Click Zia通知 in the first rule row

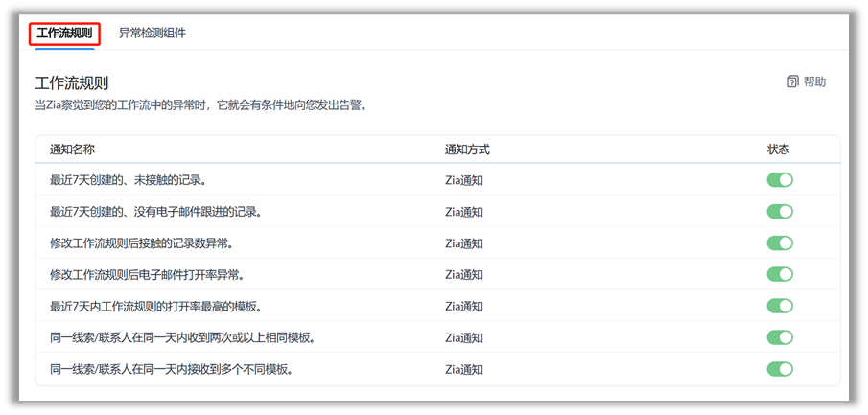coord(464,180)
